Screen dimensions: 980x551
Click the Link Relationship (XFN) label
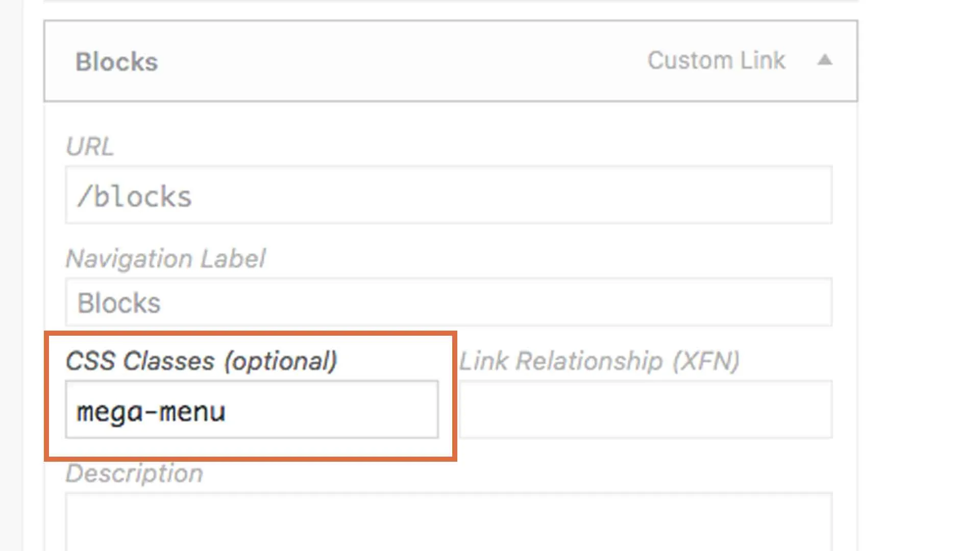coord(599,361)
